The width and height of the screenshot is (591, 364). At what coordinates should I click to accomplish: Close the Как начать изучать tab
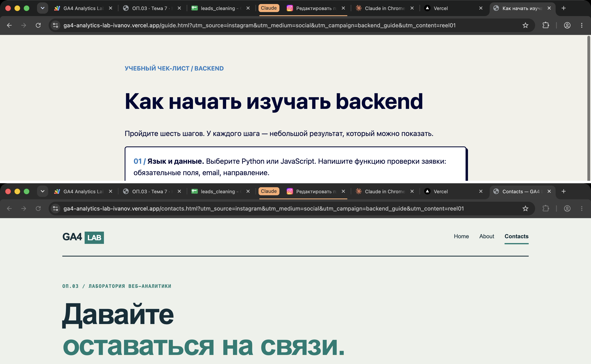coord(549,8)
